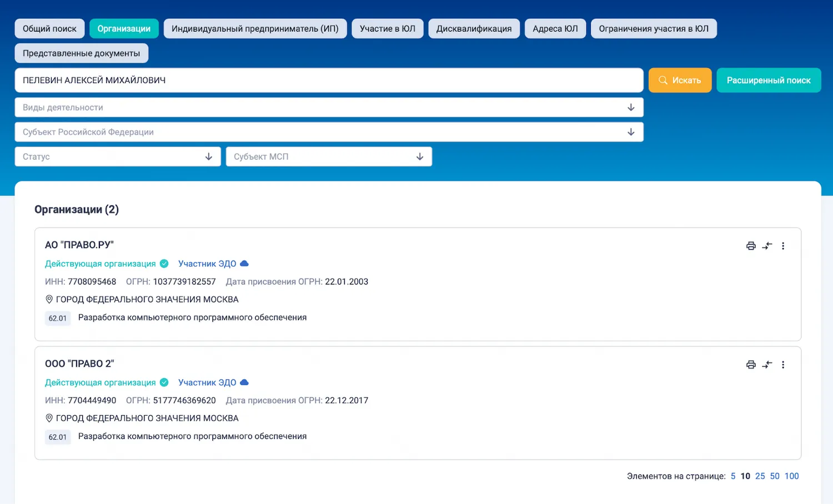Select 10 elements per page

(745, 476)
